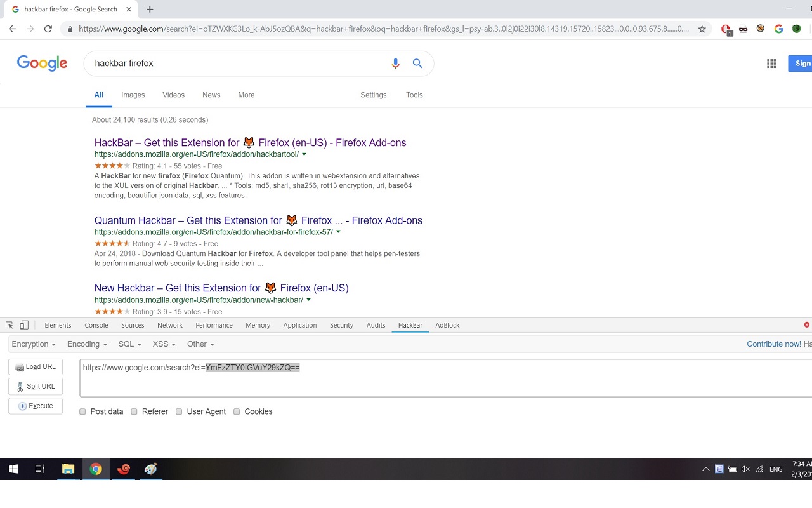
Task: Open the HackBar Firefox Add-ons result
Action: point(250,143)
